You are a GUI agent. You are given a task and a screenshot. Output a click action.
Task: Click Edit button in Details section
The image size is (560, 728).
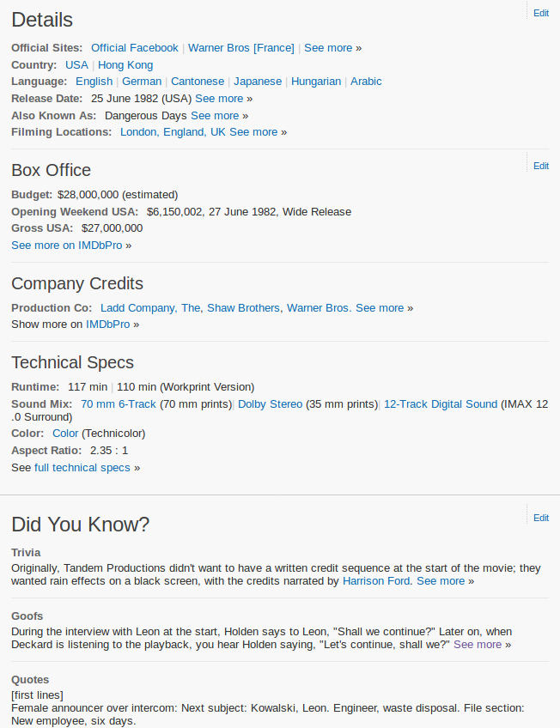pyautogui.click(x=540, y=14)
